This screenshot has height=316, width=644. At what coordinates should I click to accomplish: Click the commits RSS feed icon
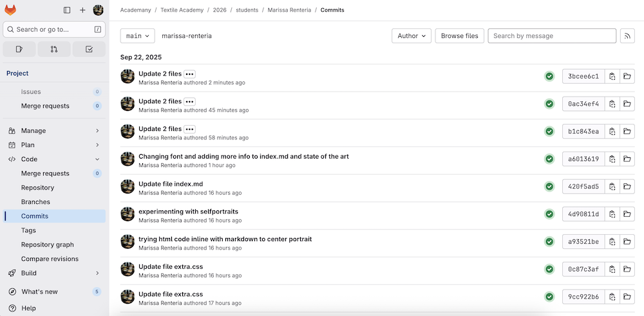(627, 36)
